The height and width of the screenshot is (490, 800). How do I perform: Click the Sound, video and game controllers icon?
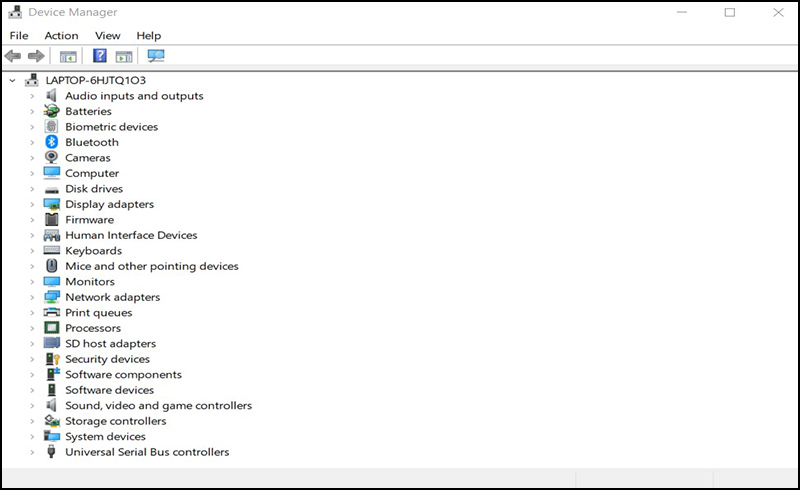52,405
